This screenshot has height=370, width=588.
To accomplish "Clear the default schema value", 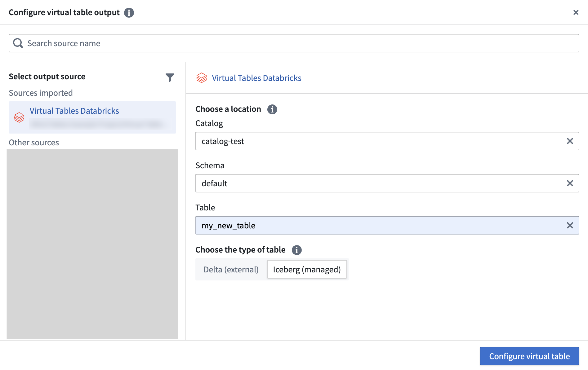I will [x=570, y=183].
